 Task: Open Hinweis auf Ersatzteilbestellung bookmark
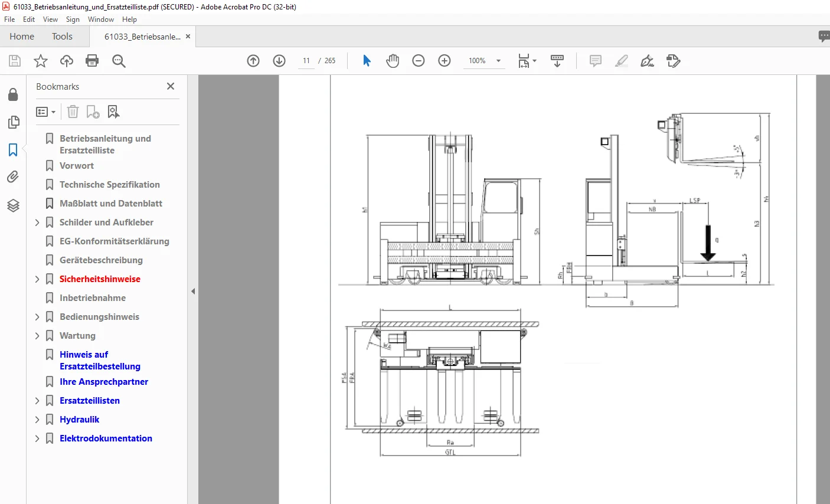click(x=100, y=361)
